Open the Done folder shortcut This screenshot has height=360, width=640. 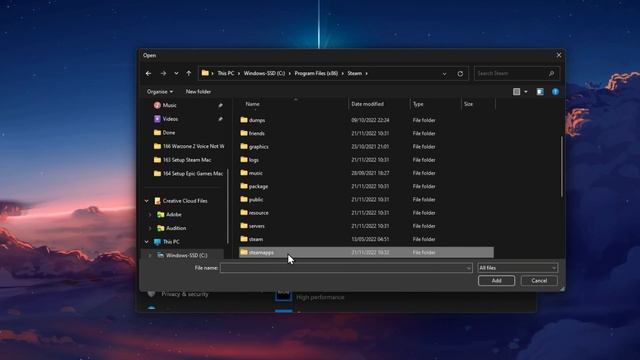point(169,133)
